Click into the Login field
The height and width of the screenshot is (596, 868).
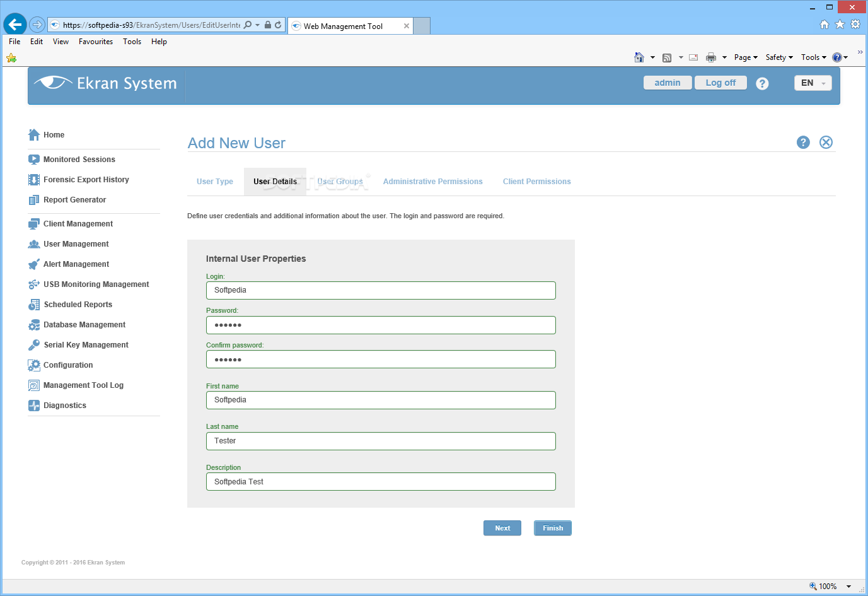tap(381, 290)
